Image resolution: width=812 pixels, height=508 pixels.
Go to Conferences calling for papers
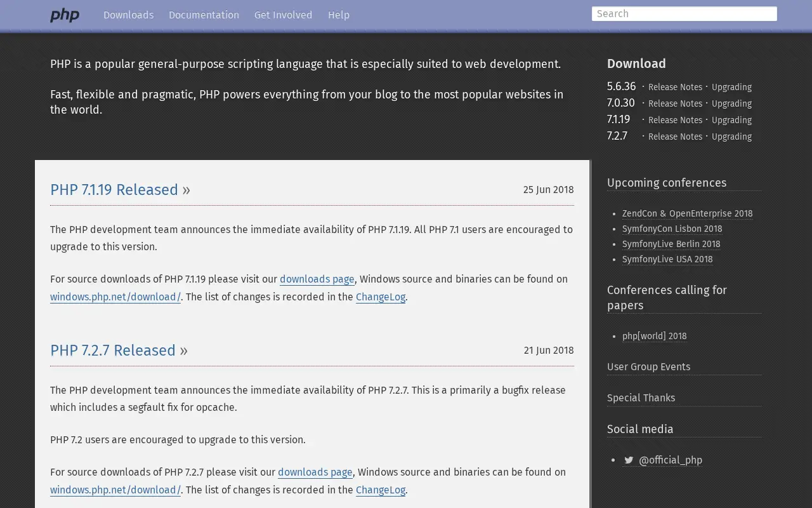click(x=667, y=298)
